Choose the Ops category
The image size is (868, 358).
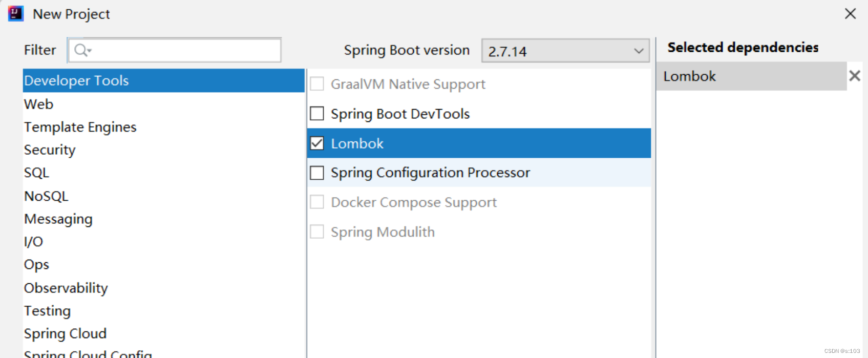coord(163,265)
